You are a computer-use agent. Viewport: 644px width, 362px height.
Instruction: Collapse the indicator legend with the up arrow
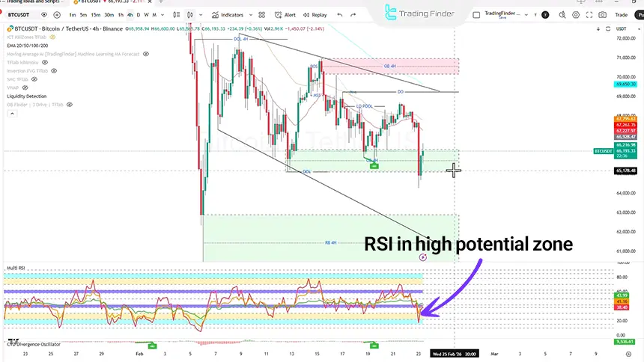click(x=12, y=113)
